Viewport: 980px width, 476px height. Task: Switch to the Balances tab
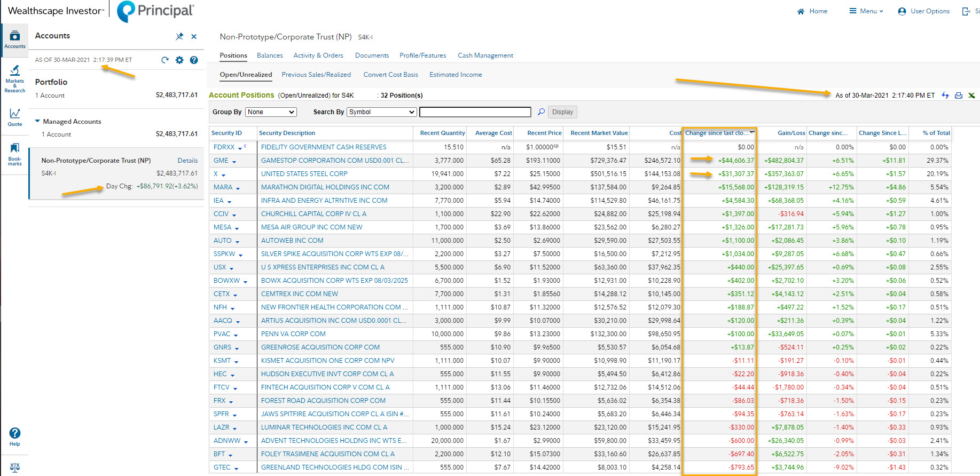click(270, 55)
